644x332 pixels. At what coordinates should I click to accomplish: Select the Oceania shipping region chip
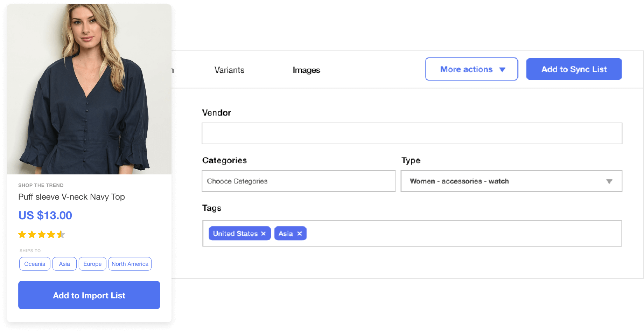tap(35, 264)
